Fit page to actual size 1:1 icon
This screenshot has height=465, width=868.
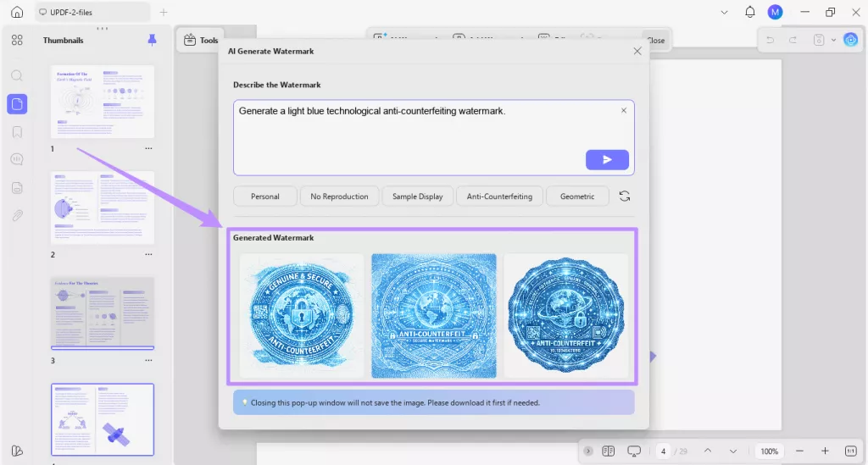click(x=851, y=451)
